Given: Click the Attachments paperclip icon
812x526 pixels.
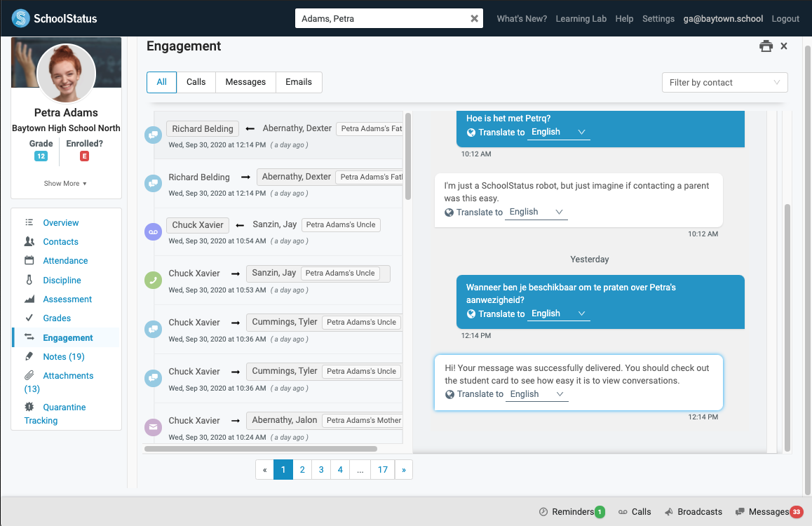Looking at the screenshot, I should [x=29, y=375].
